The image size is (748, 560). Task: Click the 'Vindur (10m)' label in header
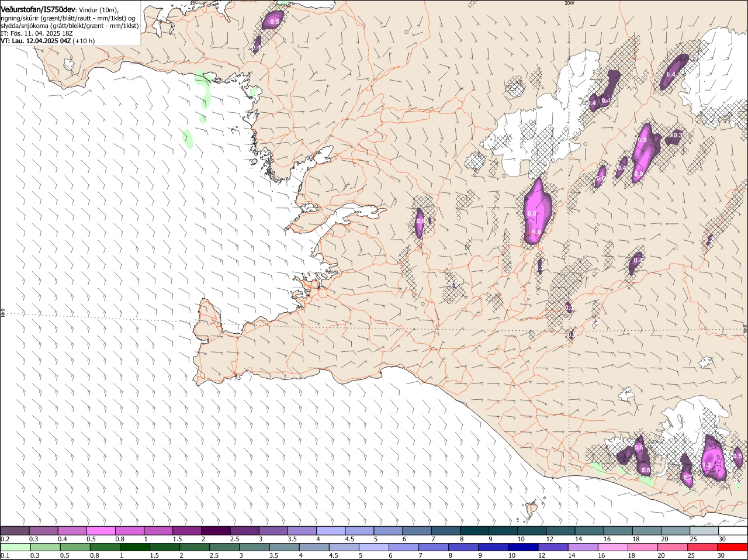pos(99,9)
